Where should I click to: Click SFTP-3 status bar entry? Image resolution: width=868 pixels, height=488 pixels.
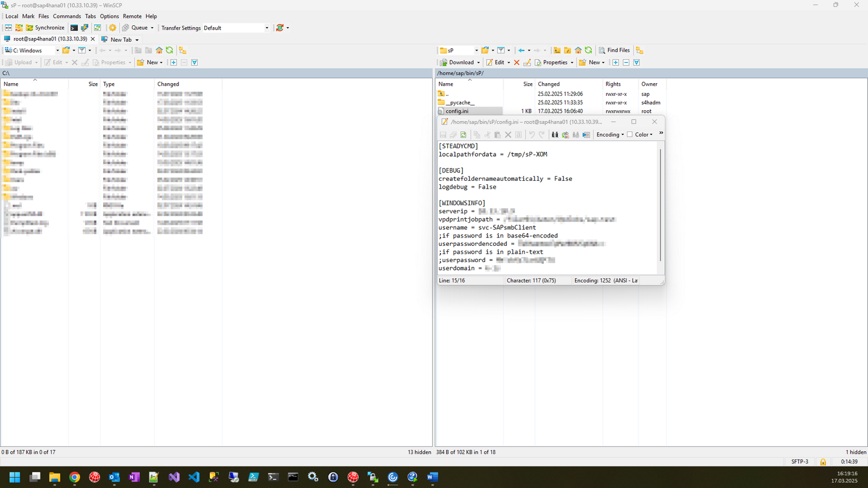800,461
